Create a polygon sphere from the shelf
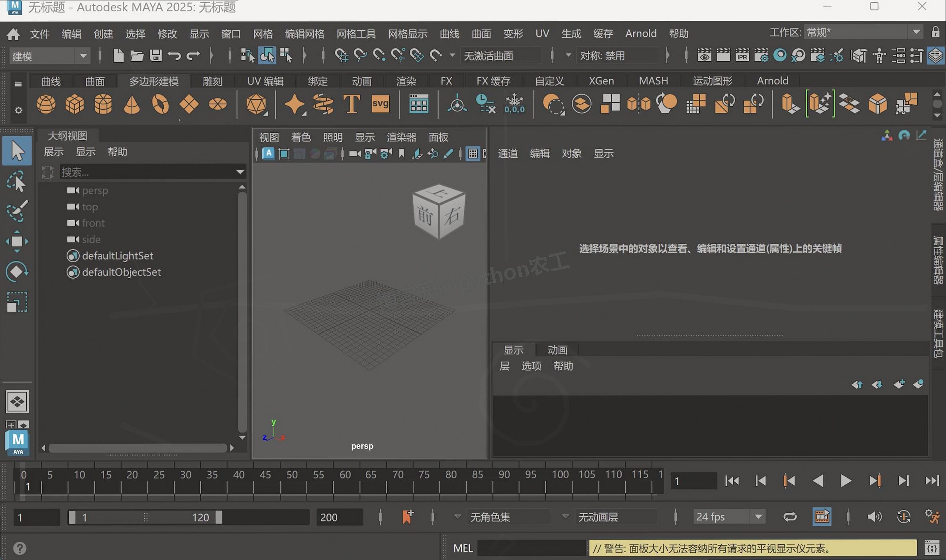Viewport: 946px width, 560px height. coord(46,104)
